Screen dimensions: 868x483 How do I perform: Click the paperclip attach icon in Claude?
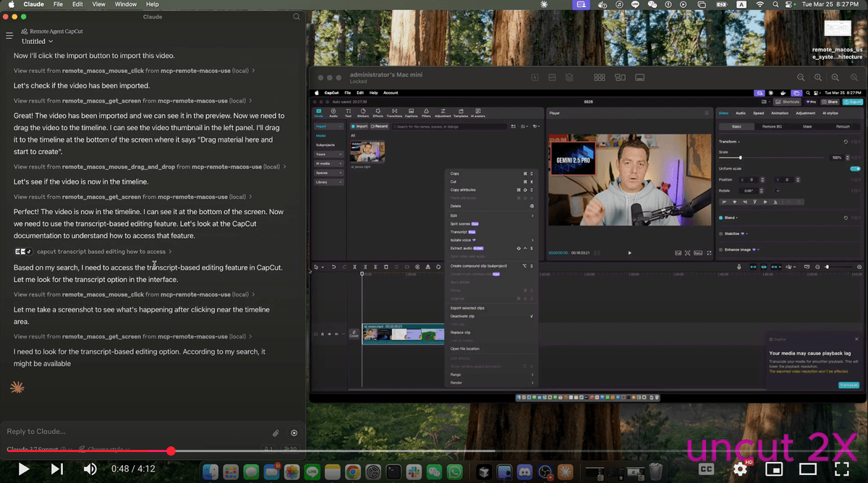(x=276, y=433)
